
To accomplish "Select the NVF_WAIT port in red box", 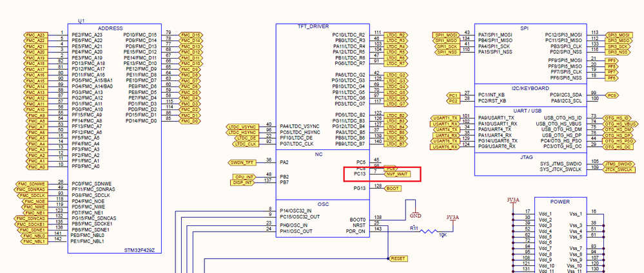I will tap(397, 174).
